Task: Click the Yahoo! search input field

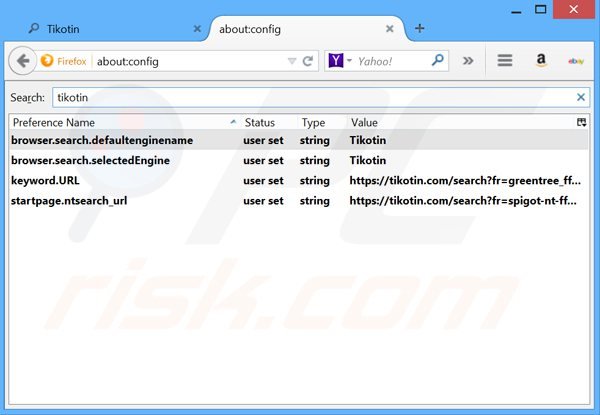Action: 392,61
